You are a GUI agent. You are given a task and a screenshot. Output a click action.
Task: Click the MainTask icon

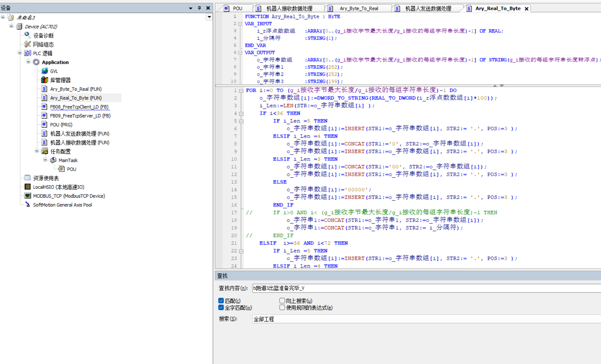point(53,160)
